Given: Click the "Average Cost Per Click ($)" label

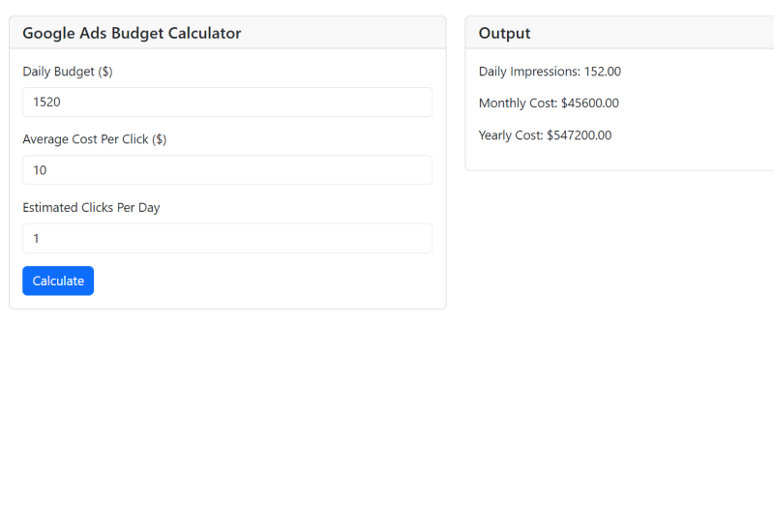Looking at the screenshot, I should point(94,139).
